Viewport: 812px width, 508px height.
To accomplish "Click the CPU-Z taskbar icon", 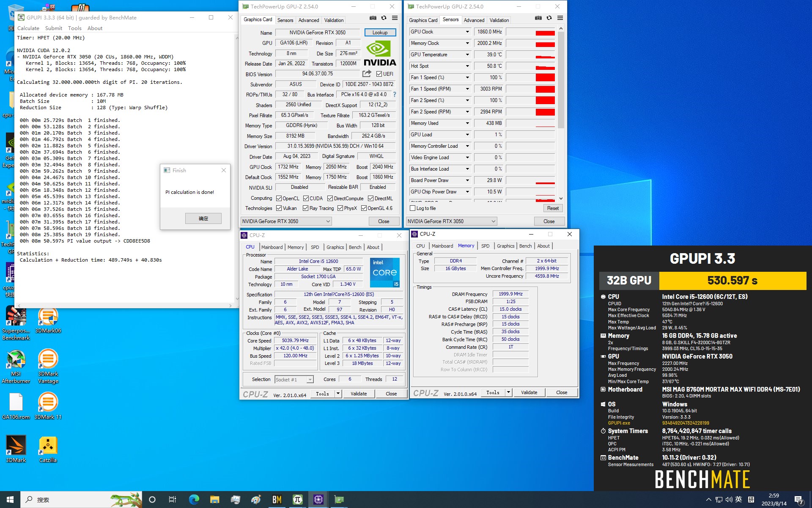I will (318, 500).
